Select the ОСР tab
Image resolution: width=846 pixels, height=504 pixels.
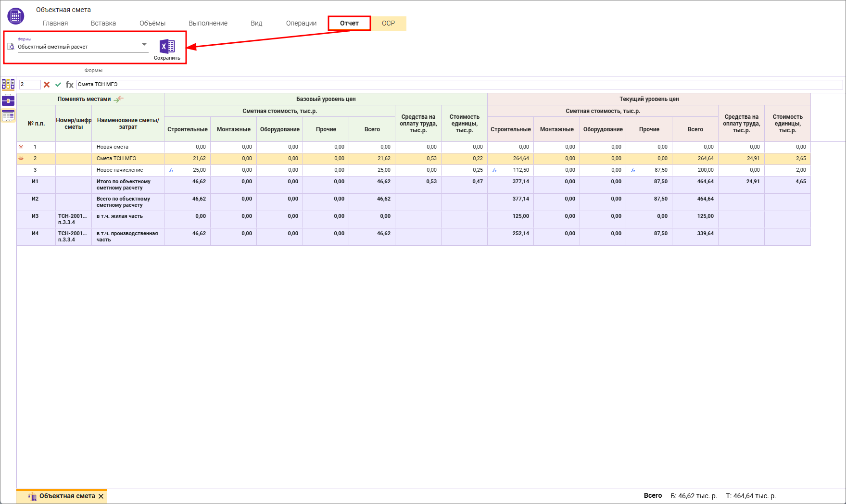tap(388, 23)
